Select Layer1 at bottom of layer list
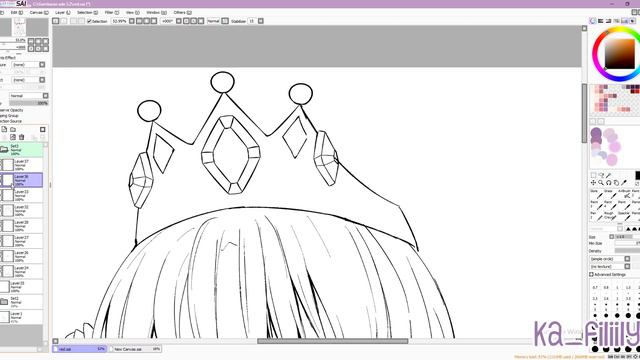Image resolution: width=640 pixels, height=360 pixels. pos(22,317)
